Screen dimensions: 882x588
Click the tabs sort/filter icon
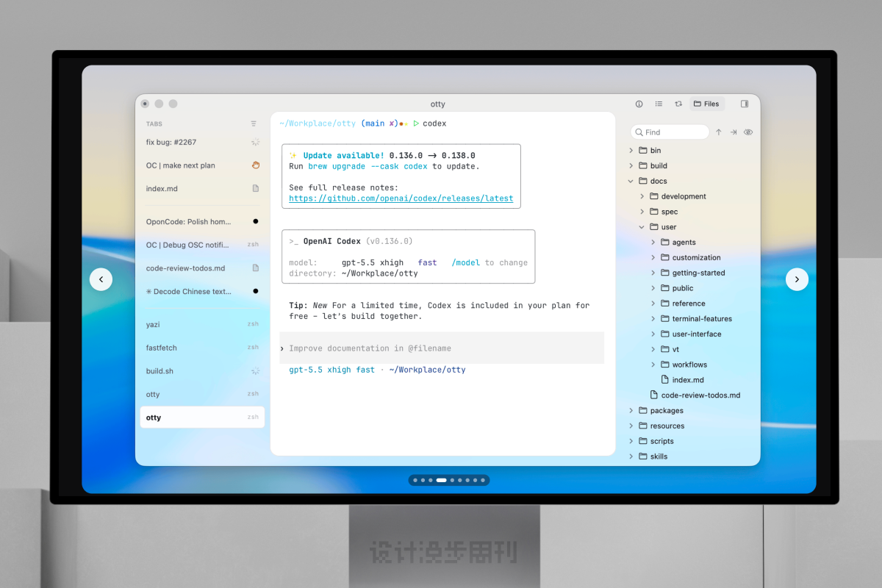(254, 123)
